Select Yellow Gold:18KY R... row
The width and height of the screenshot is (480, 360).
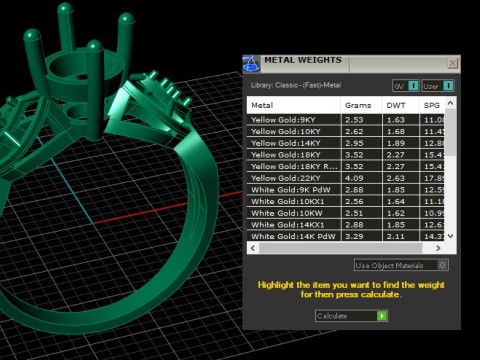[346, 166]
